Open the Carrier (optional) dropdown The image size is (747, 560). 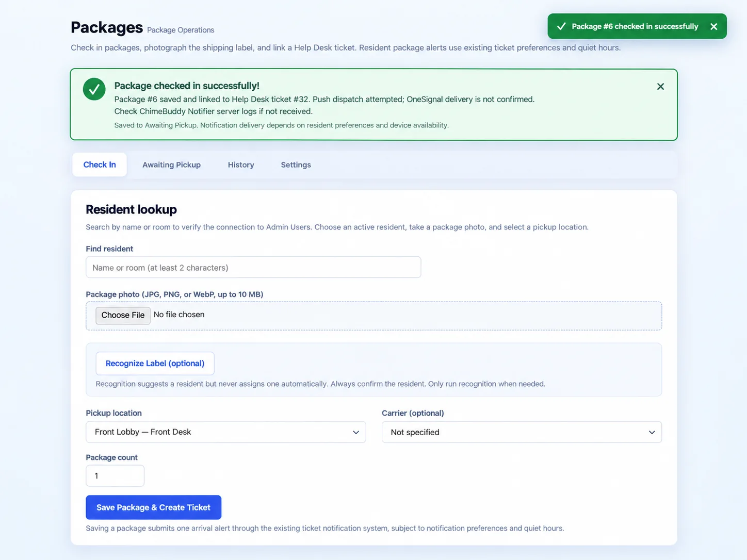[x=522, y=432]
